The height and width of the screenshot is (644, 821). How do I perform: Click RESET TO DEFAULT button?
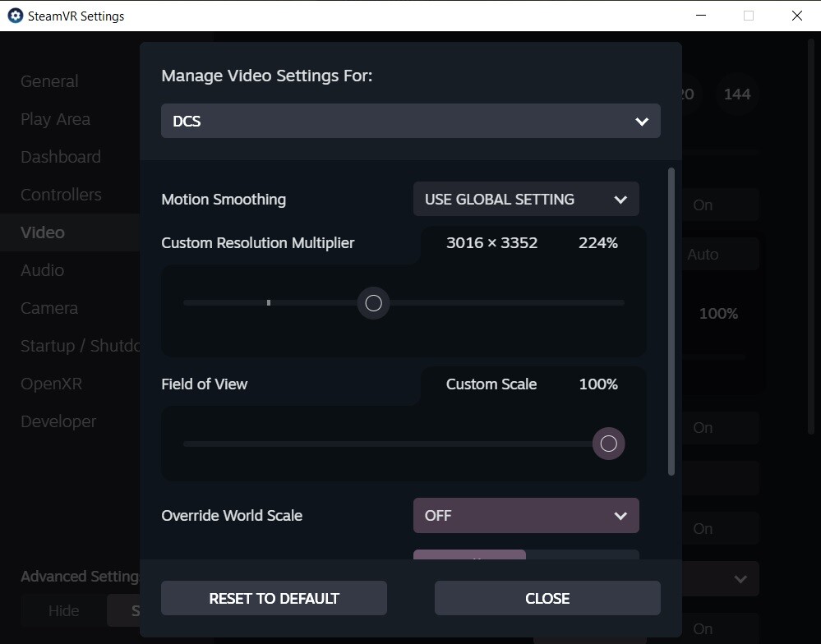274,598
